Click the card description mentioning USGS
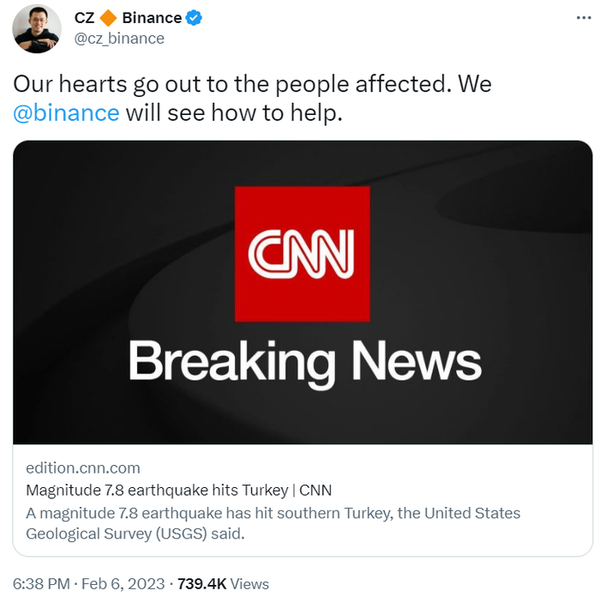 coord(272,523)
